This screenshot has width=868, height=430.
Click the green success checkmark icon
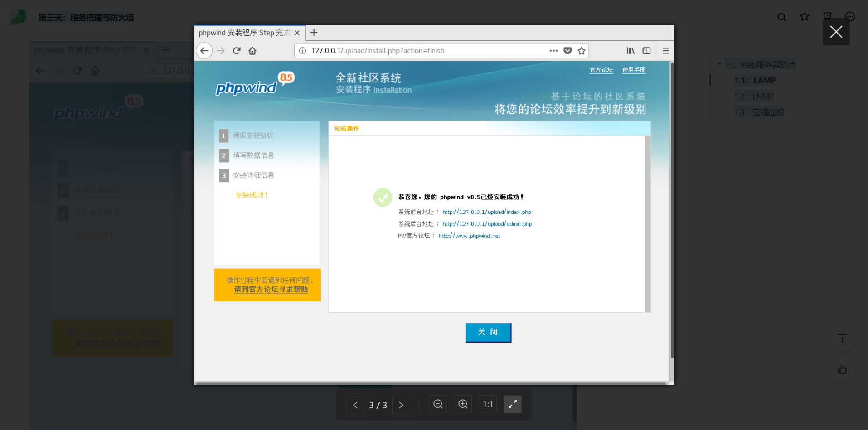[383, 198]
